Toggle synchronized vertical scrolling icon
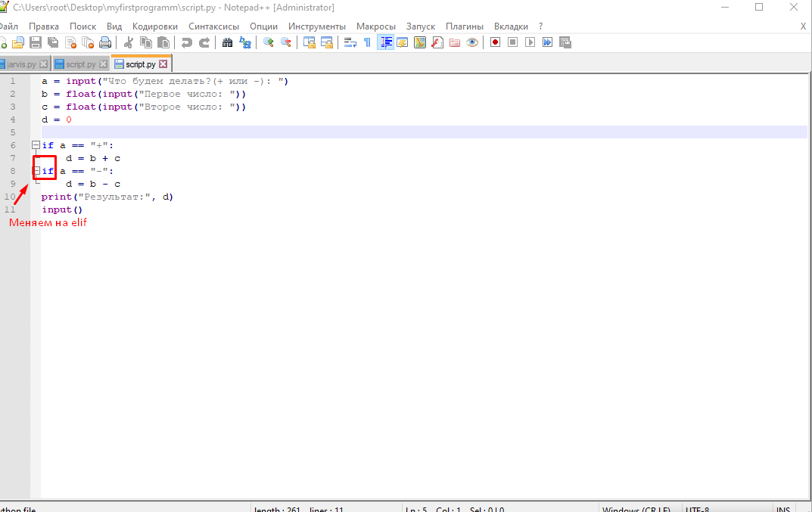 310,42
